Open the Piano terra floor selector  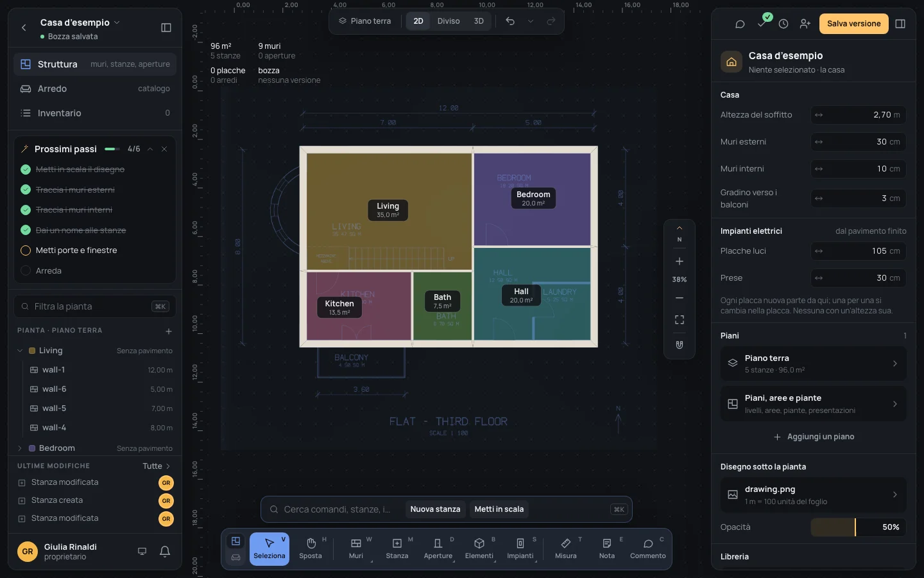(x=365, y=21)
